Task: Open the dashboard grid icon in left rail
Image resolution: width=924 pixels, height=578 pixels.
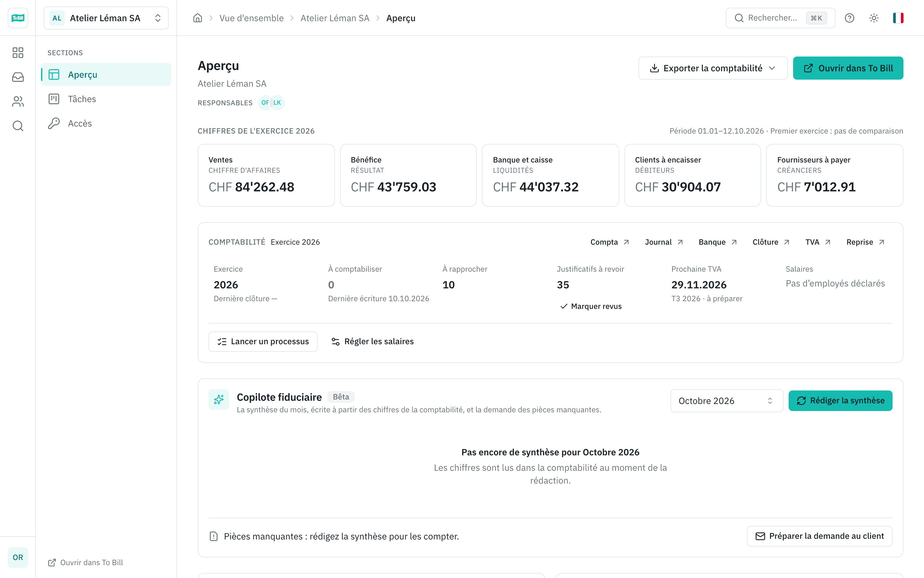Action: 18,52
